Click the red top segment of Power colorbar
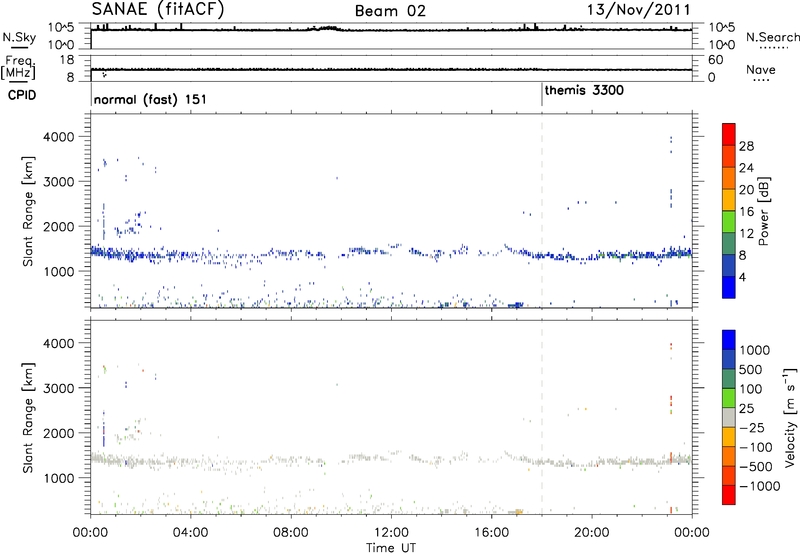This screenshot has height=554, width=800. pos(729,135)
